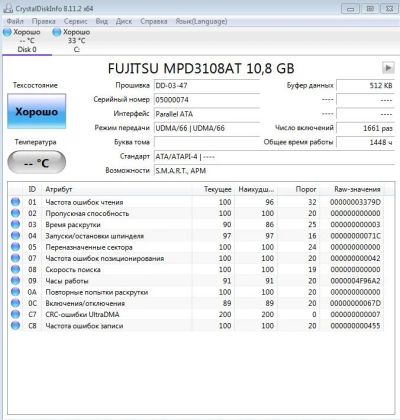This screenshot has height=420, width=400.
Task: Click the features field S.M.A.R.T., APM
Action: click(274, 171)
